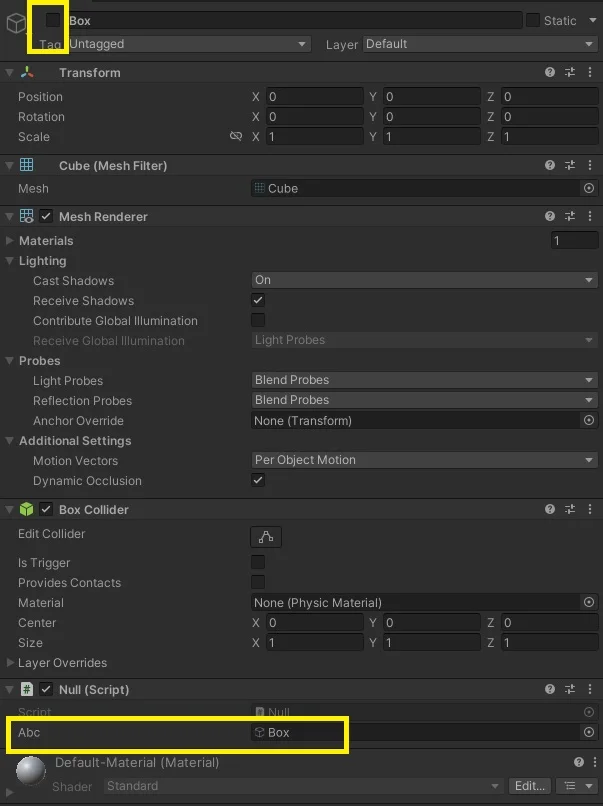Image resolution: width=603 pixels, height=806 pixels.
Task: Click the Box name input field
Action: (295, 21)
